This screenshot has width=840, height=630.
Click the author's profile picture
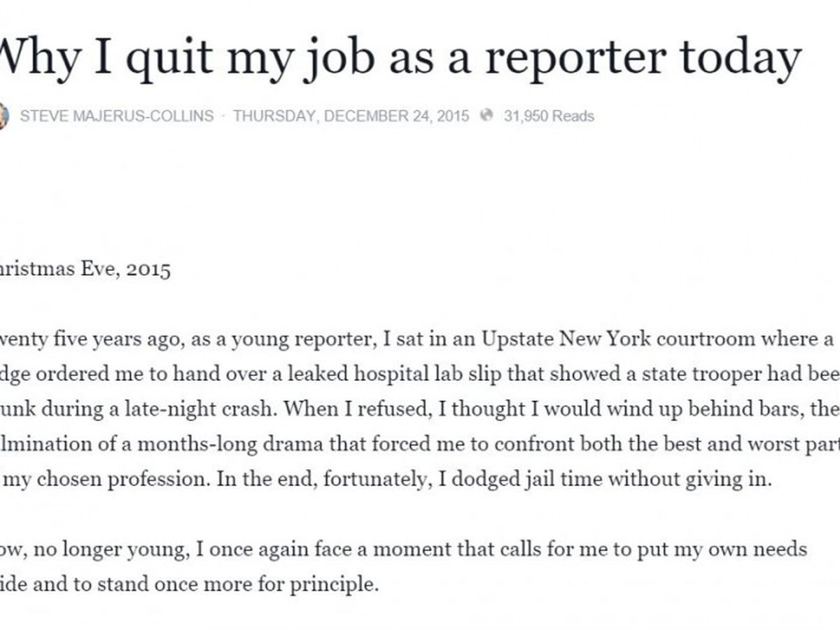click(3, 115)
